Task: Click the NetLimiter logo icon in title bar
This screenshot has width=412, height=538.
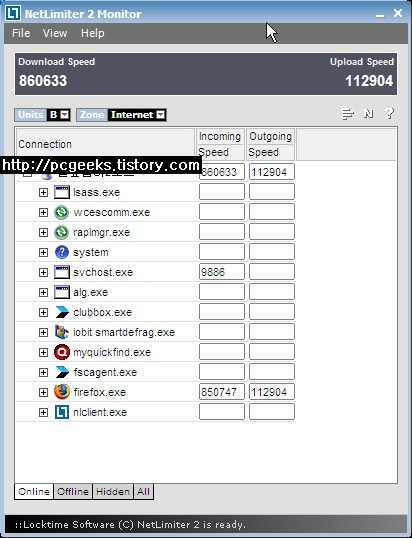Action: point(13,13)
